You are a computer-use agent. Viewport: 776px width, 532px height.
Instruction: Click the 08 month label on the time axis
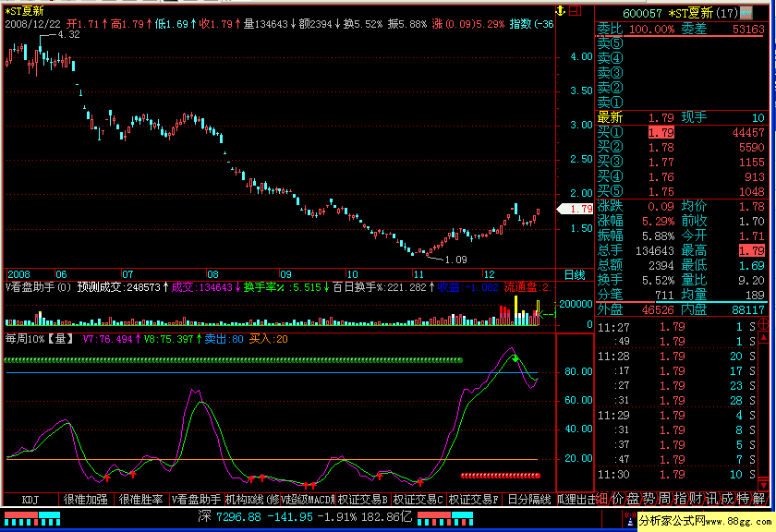[212, 274]
